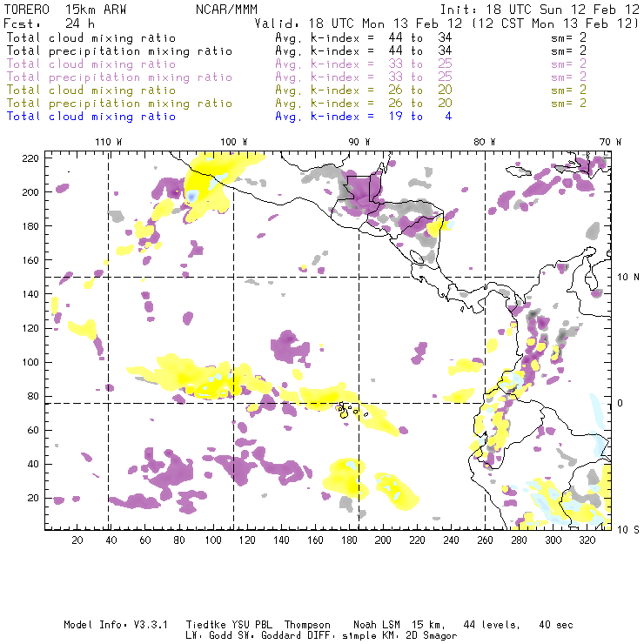Select olive 'Avg. k-index = 26 to 20' on precipitation row

tap(364, 103)
